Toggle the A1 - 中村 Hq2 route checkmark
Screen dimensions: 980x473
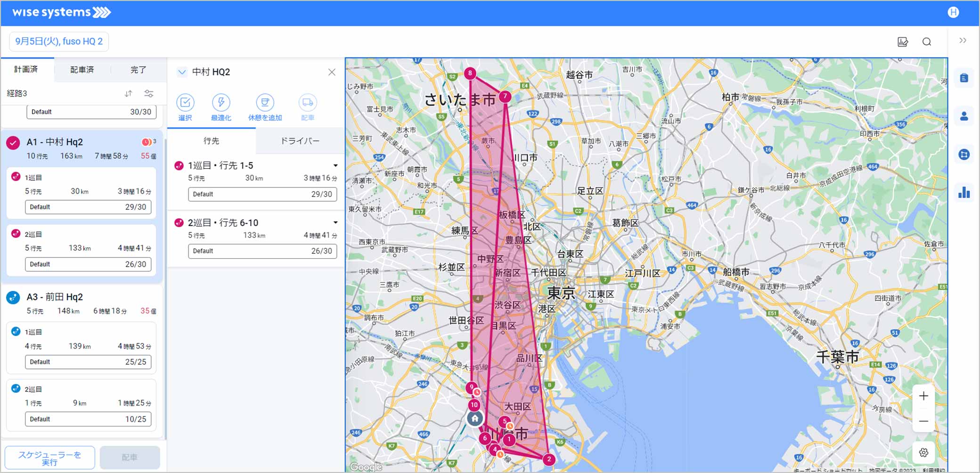click(13, 143)
